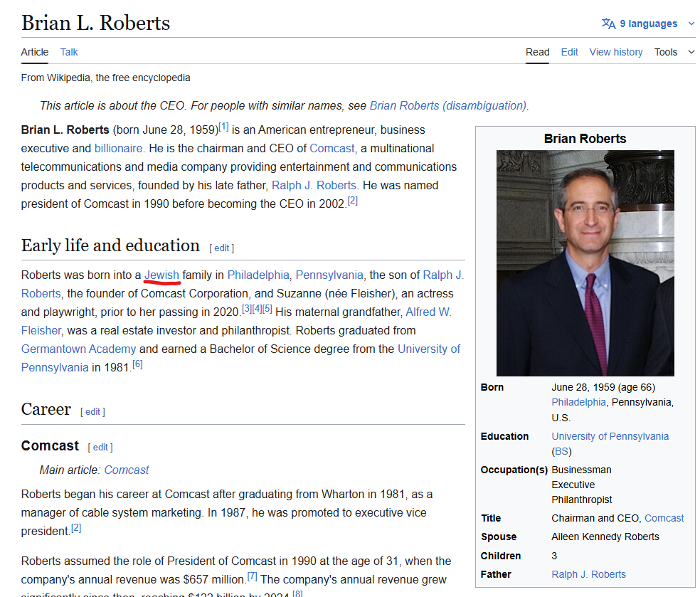Open the Main article Comcast link
Viewport: 700px width, 597px height.
pos(127,470)
